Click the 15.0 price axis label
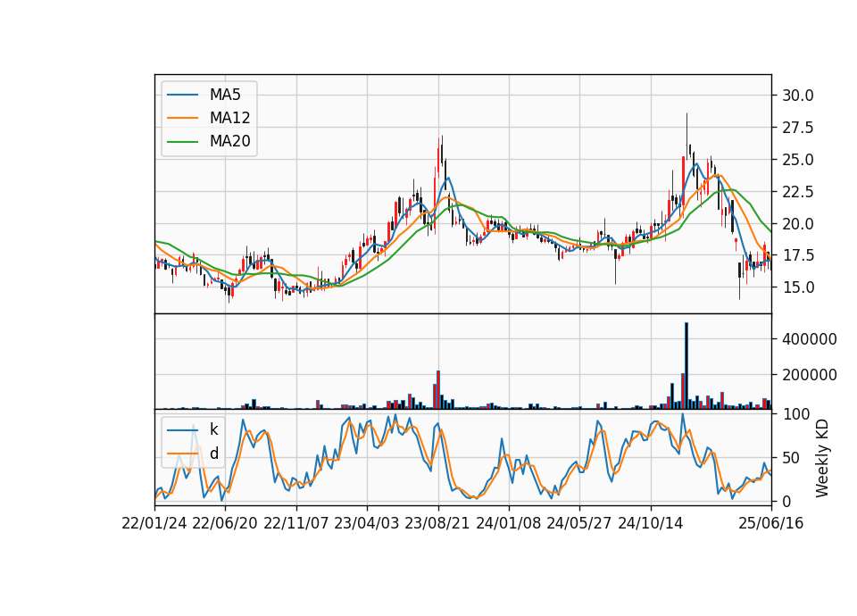Screen dimensions: 857x616 (798, 287)
